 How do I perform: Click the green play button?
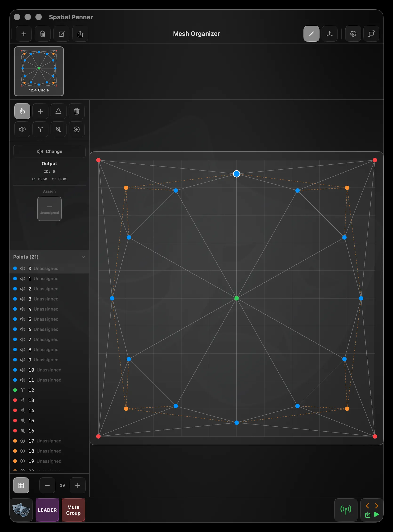377,515
